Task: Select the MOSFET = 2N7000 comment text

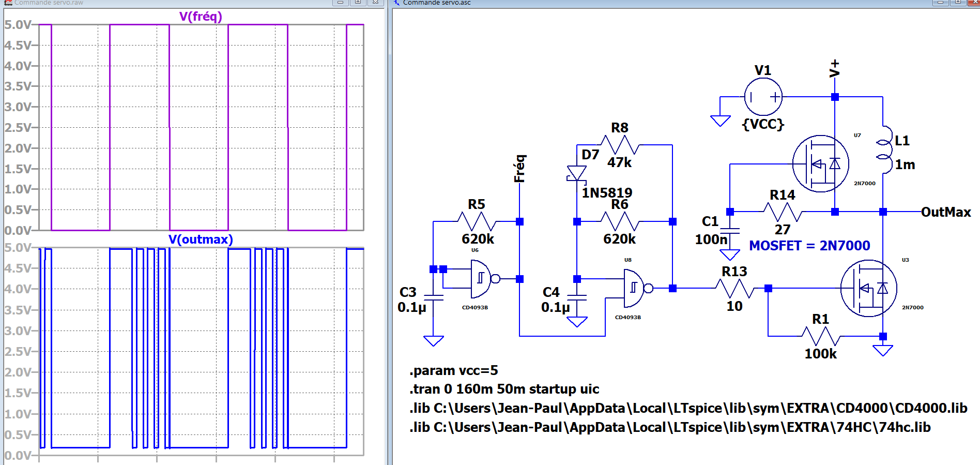Action: pos(809,246)
